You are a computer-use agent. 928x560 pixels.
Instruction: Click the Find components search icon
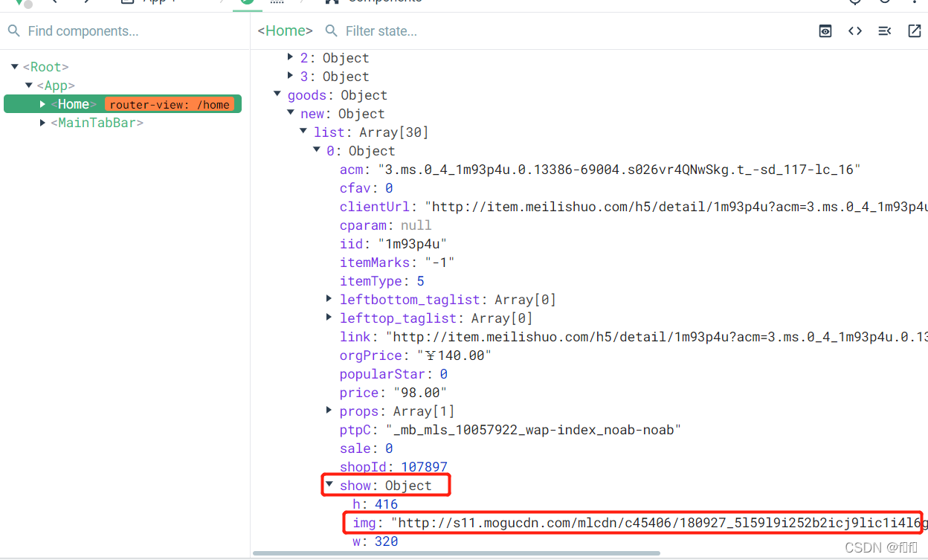tap(13, 30)
